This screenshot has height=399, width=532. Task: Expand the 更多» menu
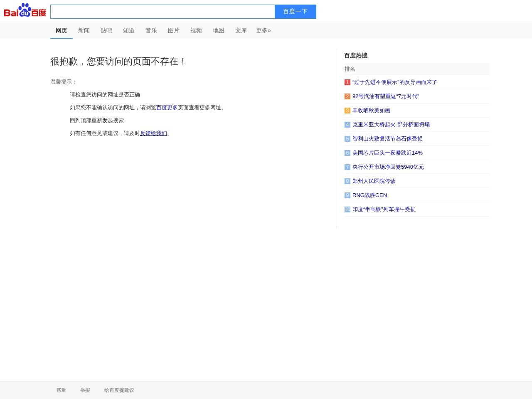pyautogui.click(x=264, y=31)
